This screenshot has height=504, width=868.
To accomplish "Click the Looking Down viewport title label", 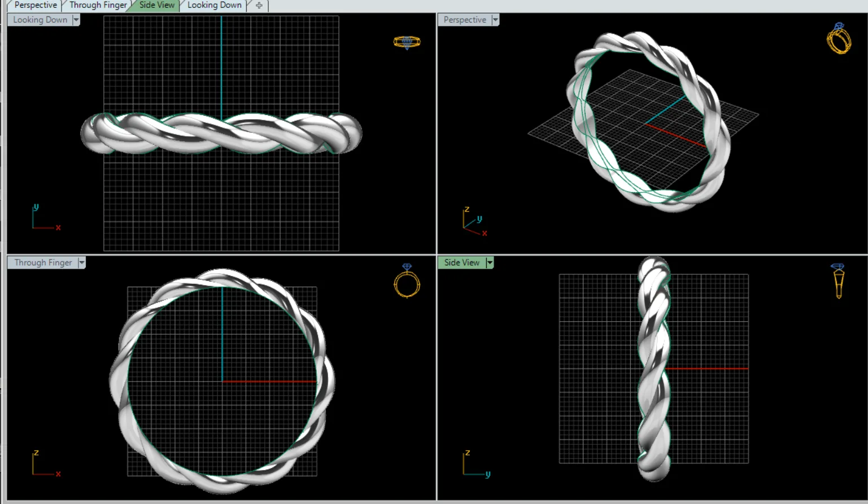I will 40,20.
